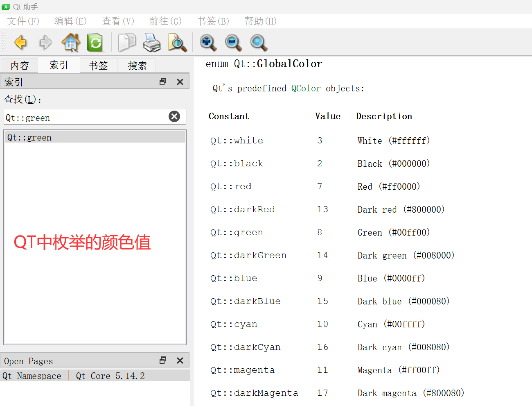Screen dimensions: 532x406
Task: Click the Qt::blue constant
Action: pos(234,278)
